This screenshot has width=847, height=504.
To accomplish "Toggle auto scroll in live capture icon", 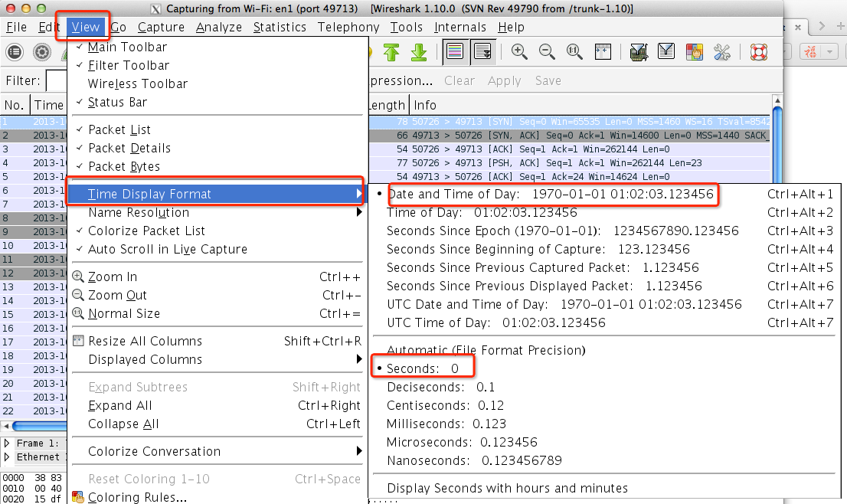I will click(x=482, y=52).
